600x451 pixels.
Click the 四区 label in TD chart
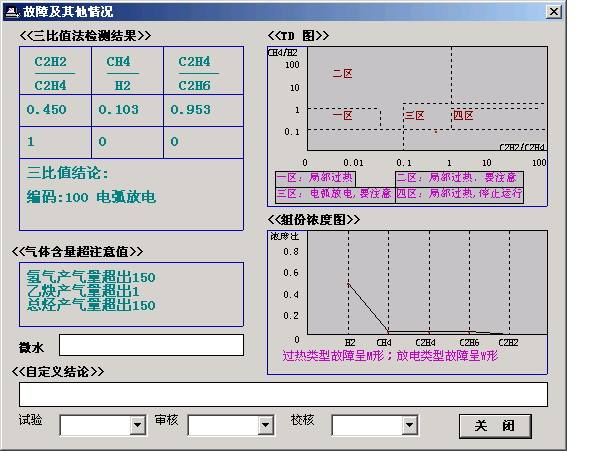pyautogui.click(x=463, y=116)
